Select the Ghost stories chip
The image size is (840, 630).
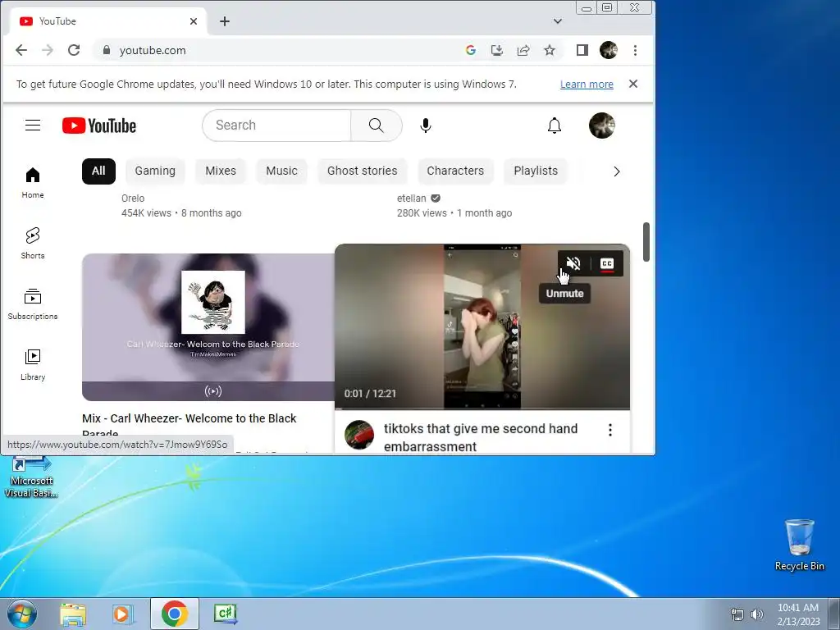coord(362,171)
